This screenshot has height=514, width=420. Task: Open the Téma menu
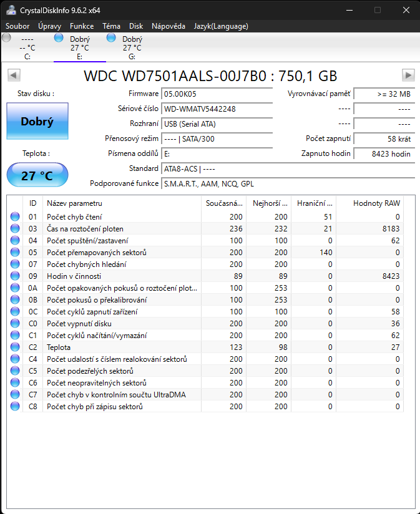point(111,26)
